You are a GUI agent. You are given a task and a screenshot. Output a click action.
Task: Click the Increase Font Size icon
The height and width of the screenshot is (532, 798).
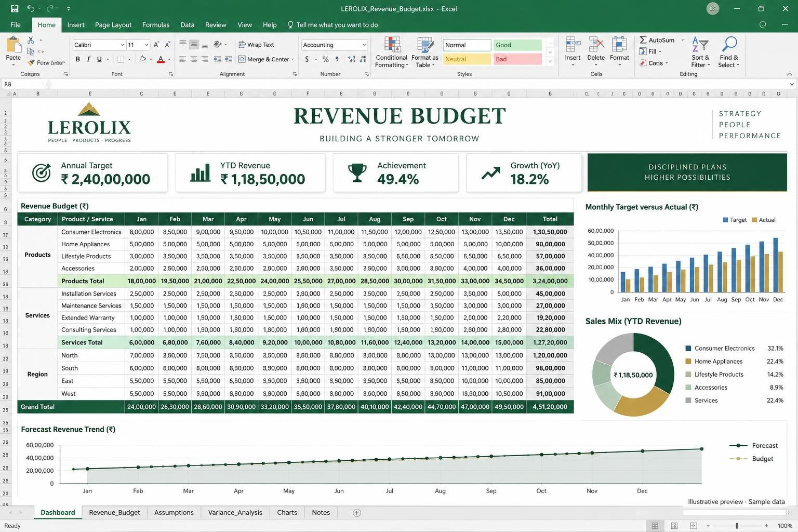156,45
